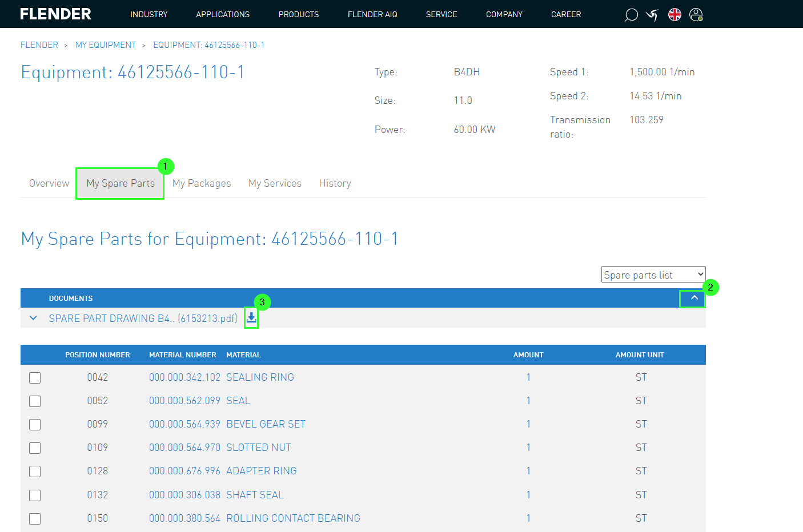The height and width of the screenshot is (532, 803).
Task: Open the user account profile icon
Action: pyautogui.click(x=696, y=15)
